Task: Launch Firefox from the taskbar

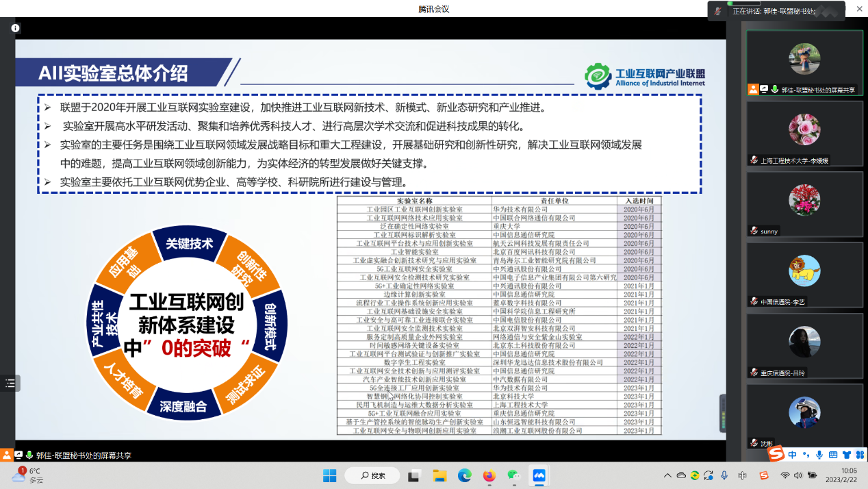Action: (x=489, y=475)
